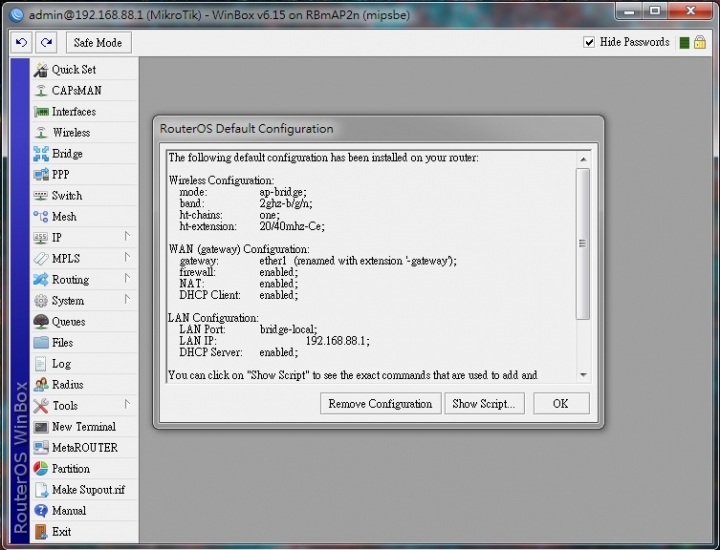Expand the System submenu arrow
Image resolution: width=720 pixels, height=550 pixels.
point(127,299)
